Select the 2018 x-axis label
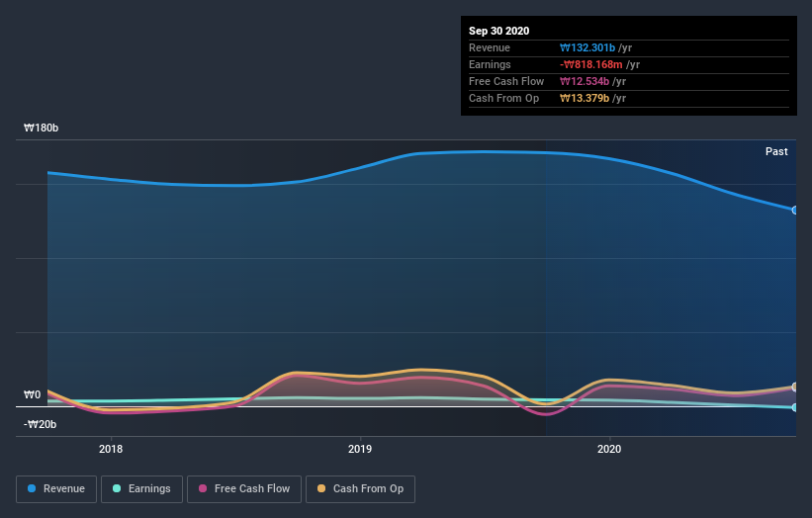The width and height of the screenshot is (812, 518). [111, 449]
